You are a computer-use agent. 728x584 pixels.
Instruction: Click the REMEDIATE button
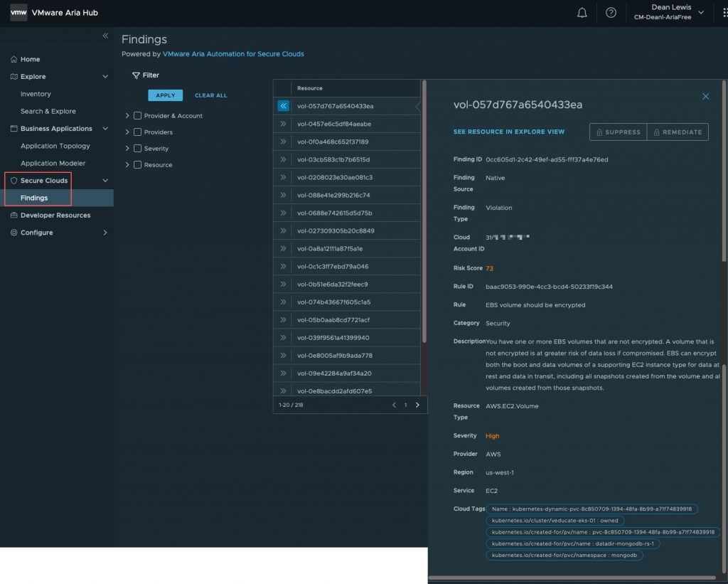[678, 132]
